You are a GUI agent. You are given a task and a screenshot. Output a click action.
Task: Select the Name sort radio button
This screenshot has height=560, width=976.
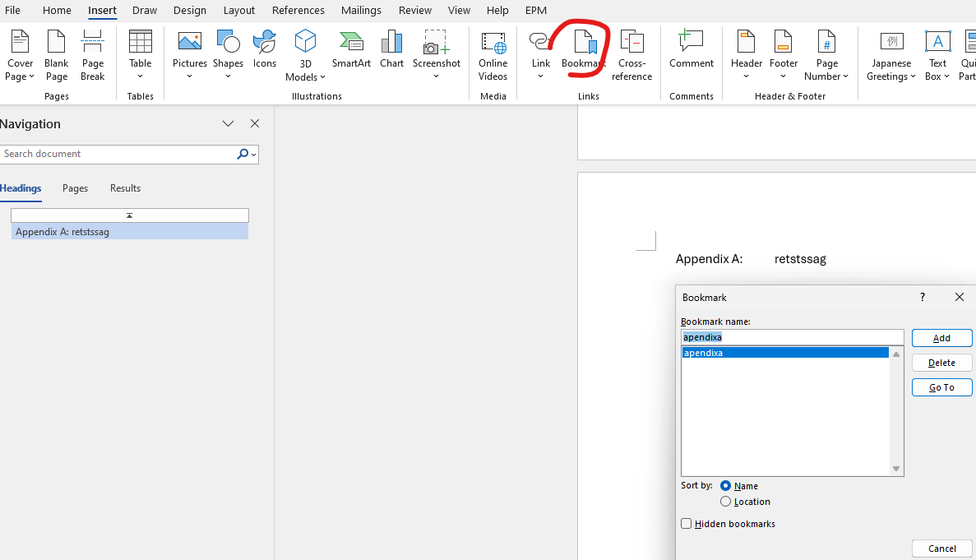point(725,485)
